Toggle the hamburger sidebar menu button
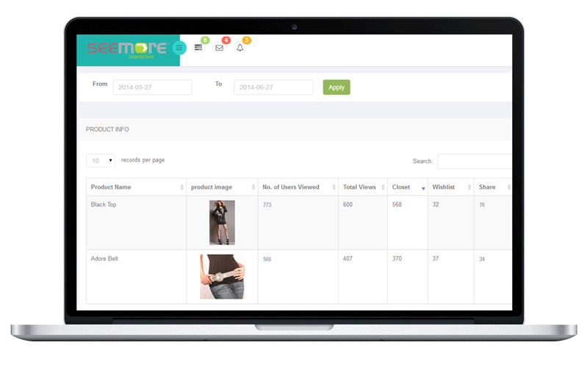The image size is (588, 370). pos(179,48)
